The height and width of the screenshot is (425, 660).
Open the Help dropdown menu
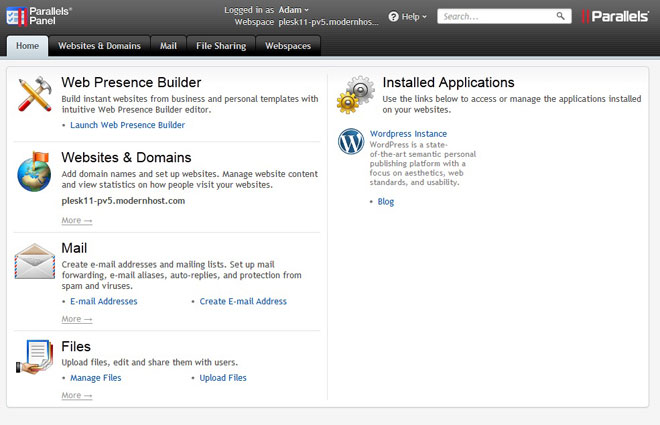(x=414, y=17)
